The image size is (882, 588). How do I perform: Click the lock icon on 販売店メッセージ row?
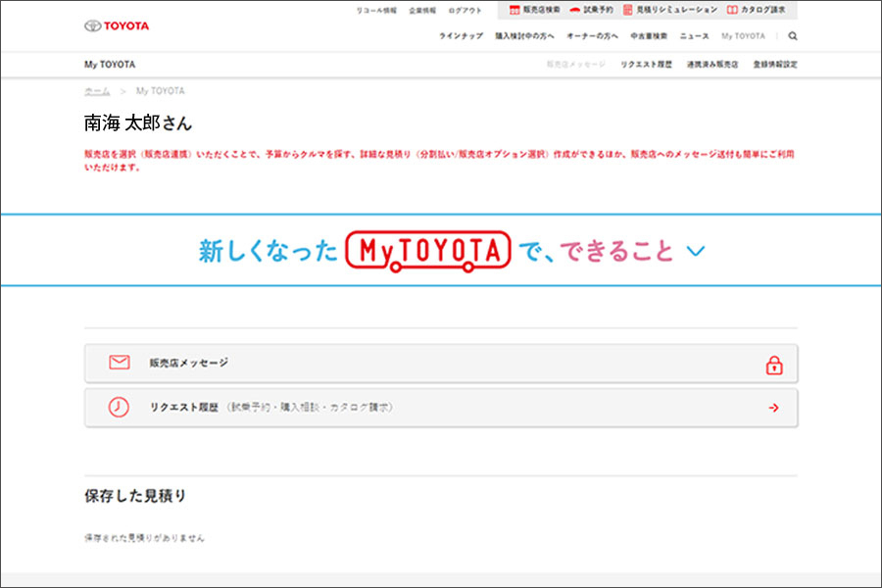point(774,366)
